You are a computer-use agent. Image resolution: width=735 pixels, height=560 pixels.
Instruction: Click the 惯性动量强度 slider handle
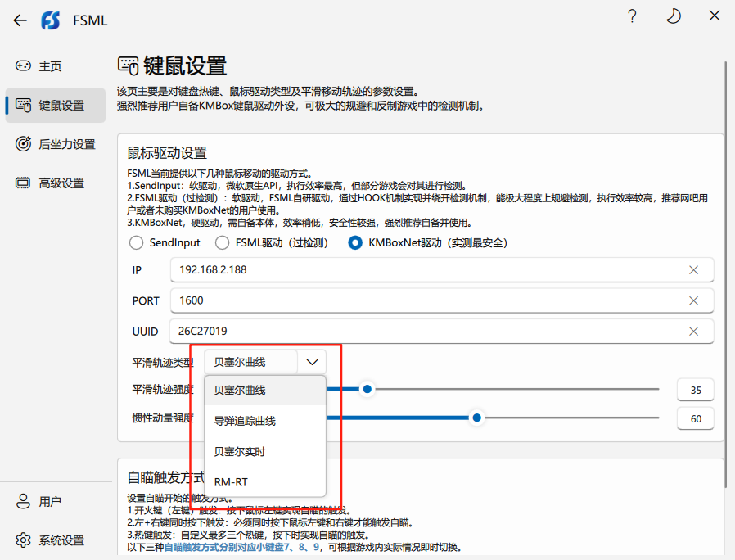coord(476,418)
